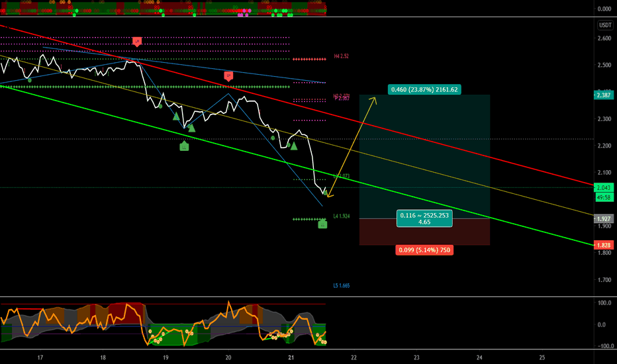Select the green LL marker near day 19
Image resolution: width=617 pixels, height=364 pixels.
[x=184, y=146]
